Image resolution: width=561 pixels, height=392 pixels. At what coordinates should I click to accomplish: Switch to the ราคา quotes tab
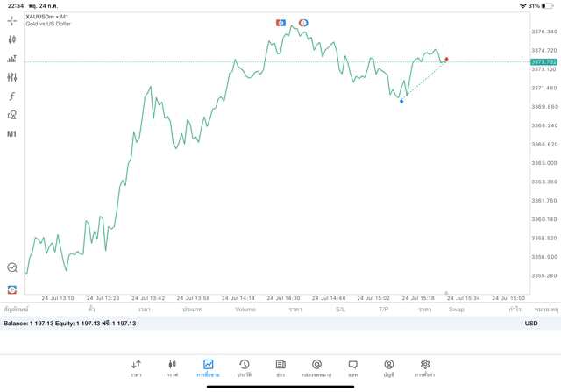[136, 367]
